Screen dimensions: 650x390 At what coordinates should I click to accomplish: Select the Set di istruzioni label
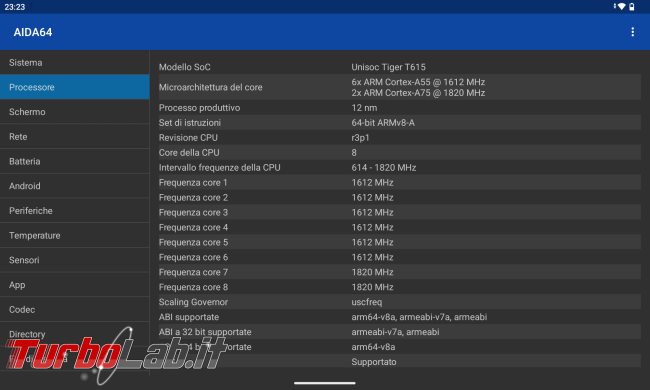190,123
